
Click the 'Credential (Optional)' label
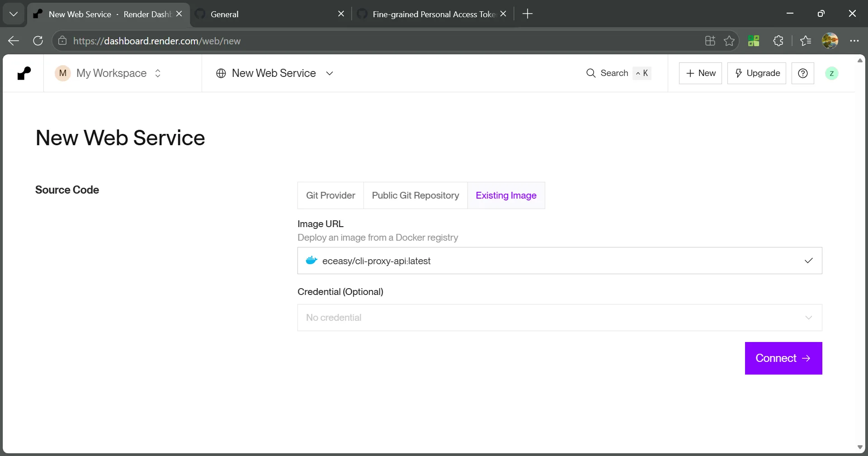340,292
